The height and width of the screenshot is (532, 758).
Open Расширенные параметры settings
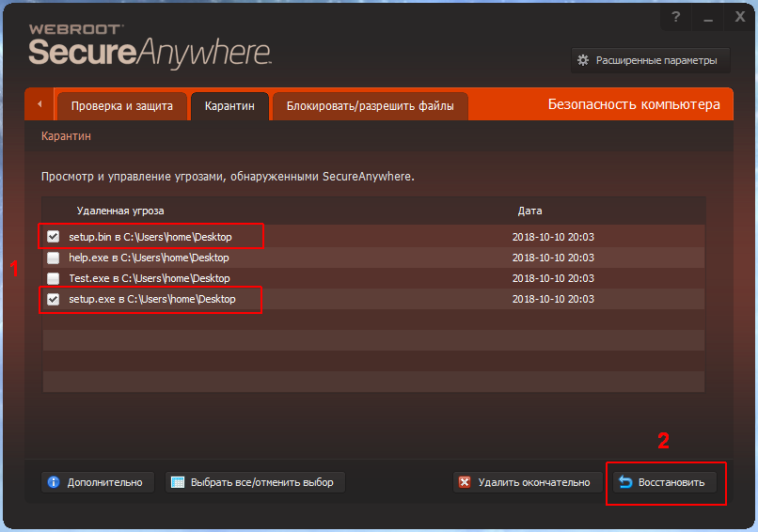(651, 60)
